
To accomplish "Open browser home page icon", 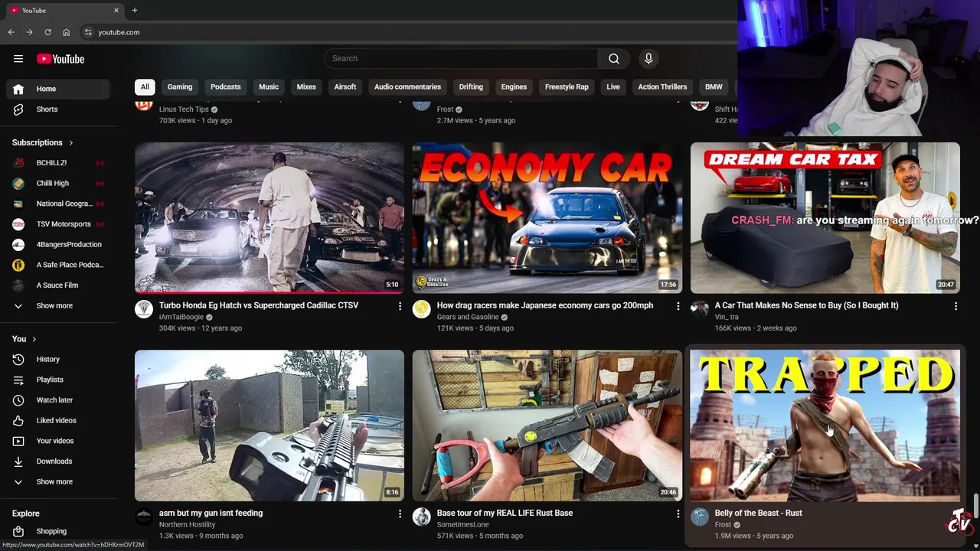I will [x=67, y=32].
